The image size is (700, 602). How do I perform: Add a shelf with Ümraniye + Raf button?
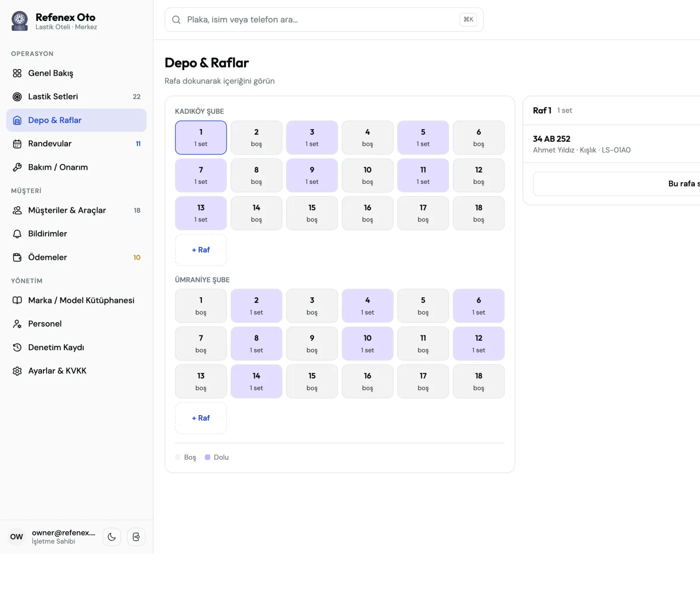[x=201, y=418]
